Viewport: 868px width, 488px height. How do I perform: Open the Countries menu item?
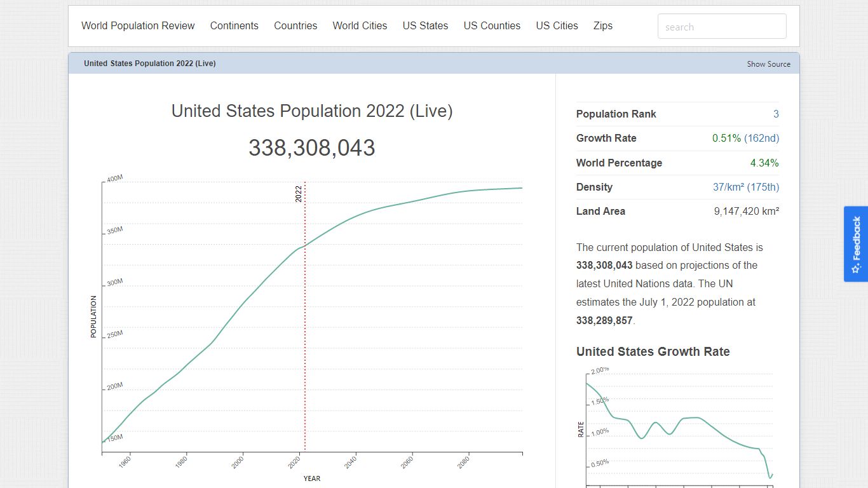pos(295,26)
